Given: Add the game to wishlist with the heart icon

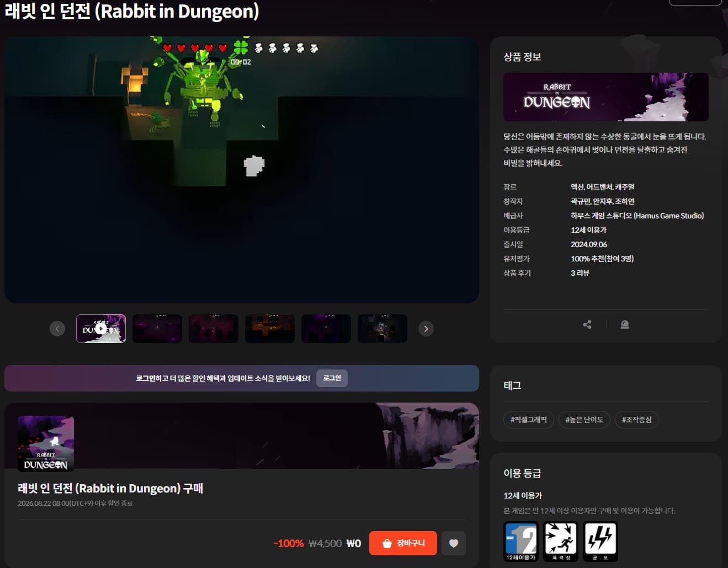Looking at the screenshot, I should (454, 543).
